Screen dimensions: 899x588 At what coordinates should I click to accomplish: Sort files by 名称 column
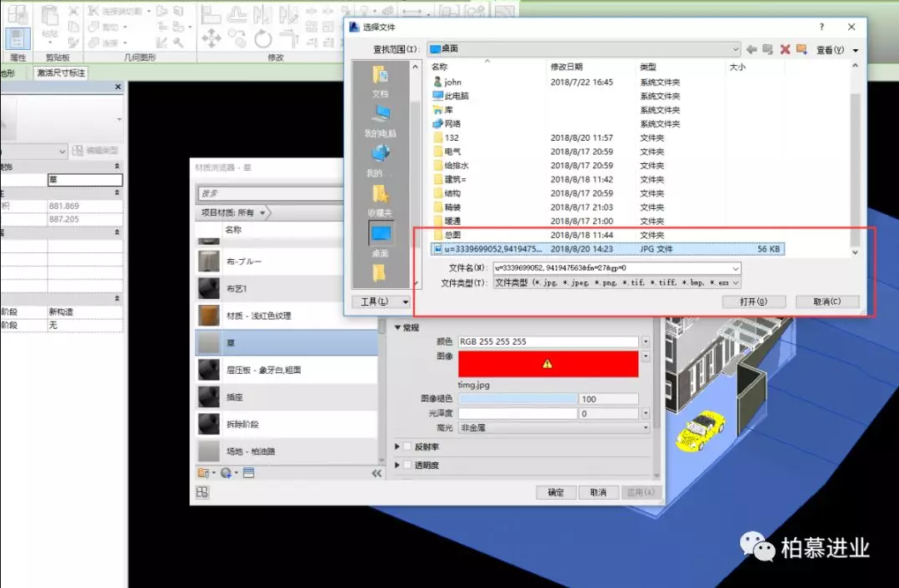439,67
